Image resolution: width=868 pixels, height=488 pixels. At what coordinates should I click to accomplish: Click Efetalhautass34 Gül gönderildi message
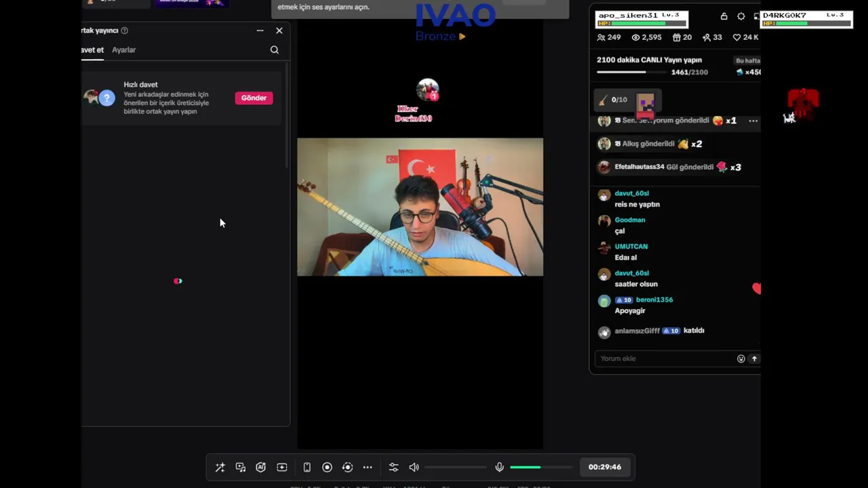tap(669, 167)
